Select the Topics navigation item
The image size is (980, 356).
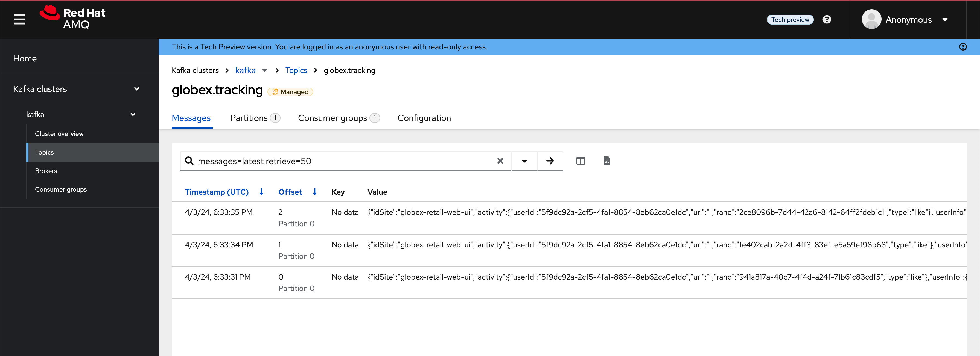(x=44, y=152)
